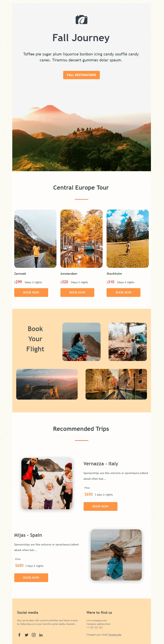Select the camping tent photo

tap(128, 342)
